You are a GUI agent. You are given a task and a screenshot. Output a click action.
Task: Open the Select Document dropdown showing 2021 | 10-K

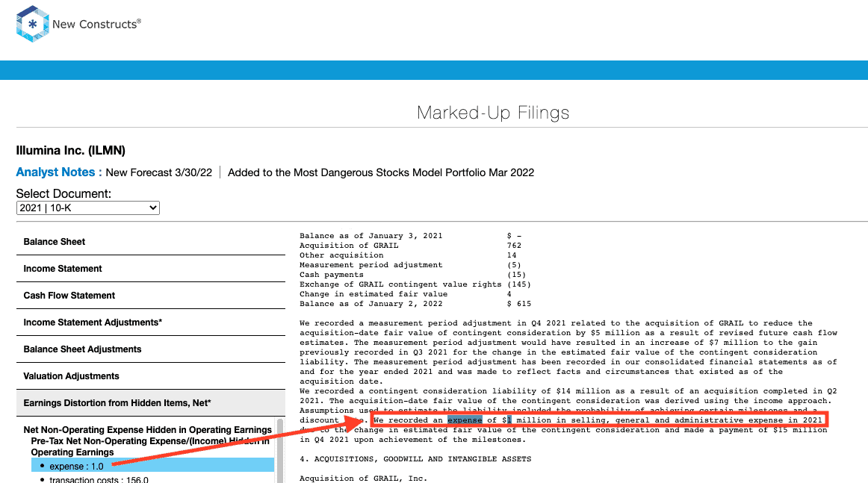click(88, 208)
